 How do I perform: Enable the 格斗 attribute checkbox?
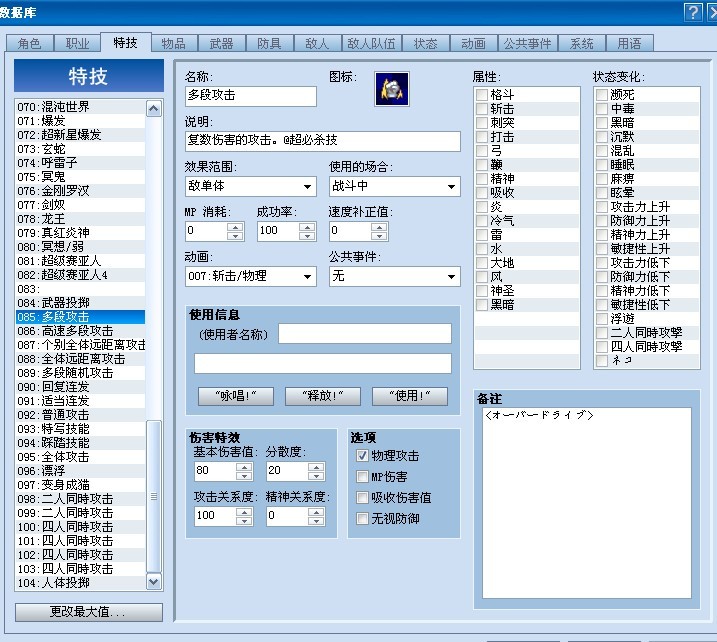coord(482,95)
